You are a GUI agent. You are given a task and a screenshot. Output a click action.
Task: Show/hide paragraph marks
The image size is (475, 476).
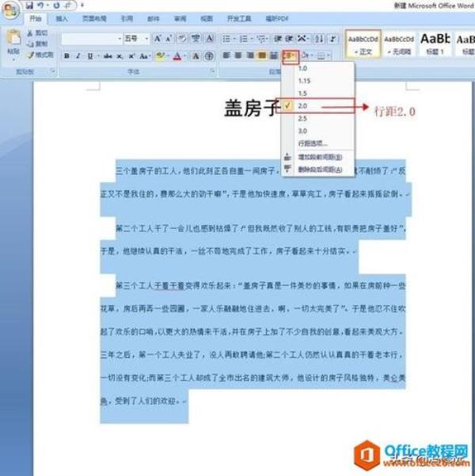click(x=333, y=39)
